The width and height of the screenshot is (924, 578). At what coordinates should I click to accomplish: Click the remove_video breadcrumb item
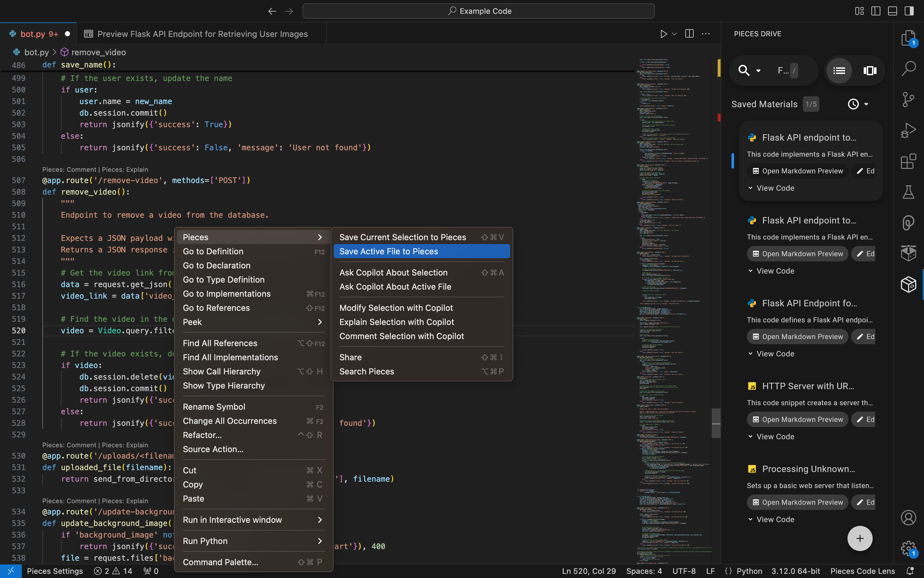[94, 52]
